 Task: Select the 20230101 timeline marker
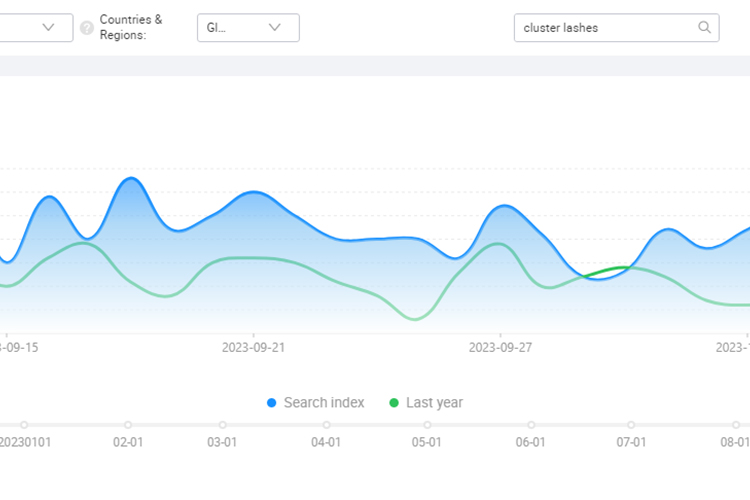[24, 425]
